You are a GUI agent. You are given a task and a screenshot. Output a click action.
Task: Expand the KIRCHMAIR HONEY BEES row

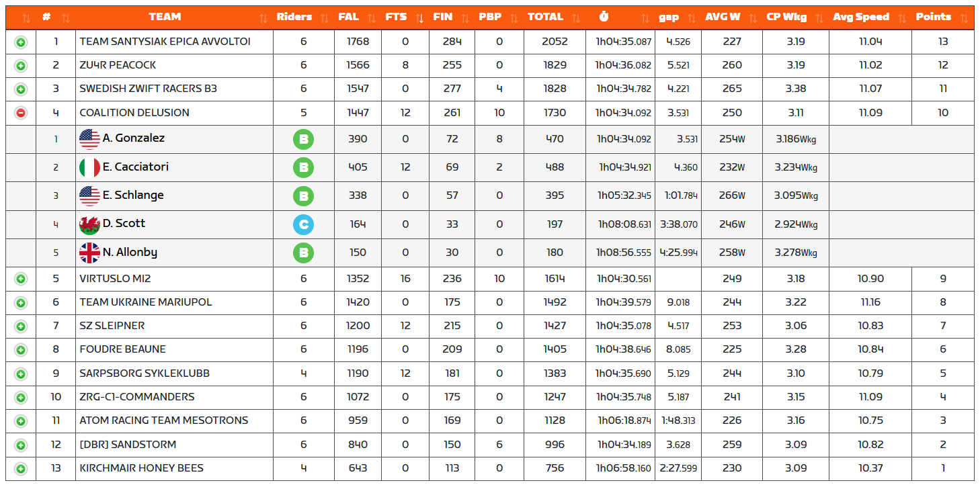21,468
